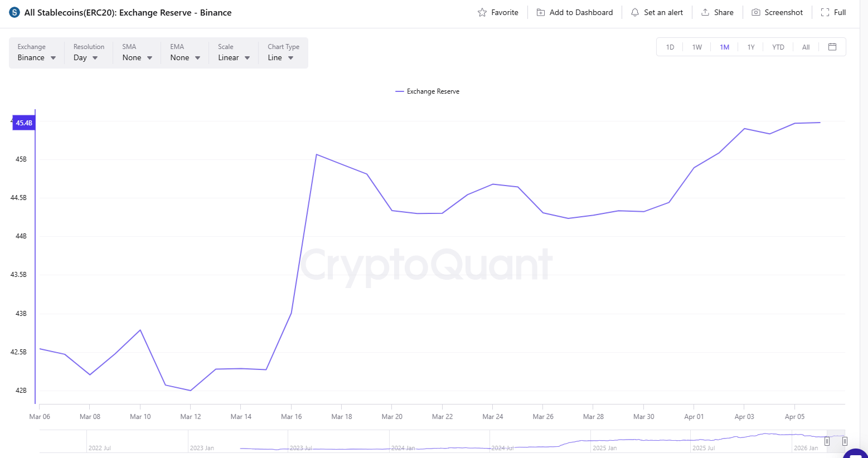Toggle the Exchange Reserve legend entry
This screenshot has width=868, height=458.
point(428,91)
